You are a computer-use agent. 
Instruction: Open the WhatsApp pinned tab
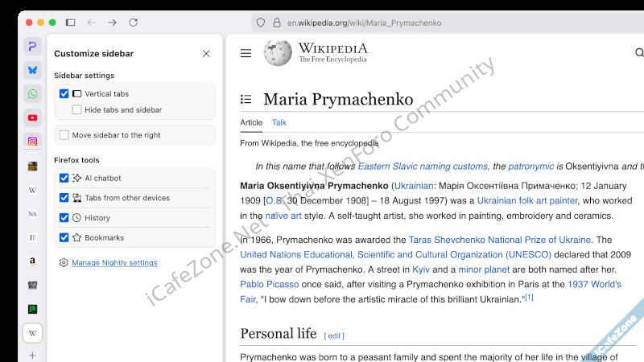click(32, 94)
